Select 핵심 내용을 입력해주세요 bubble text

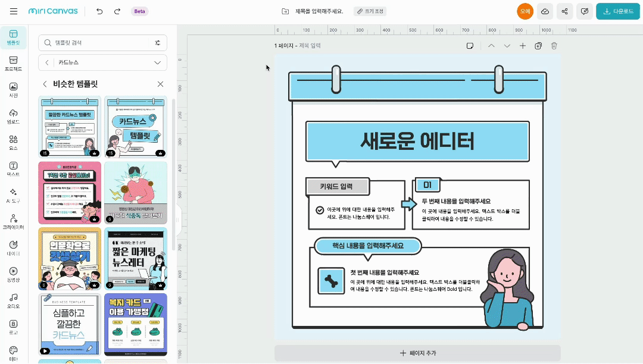pyautogui.click(x=368, y=246)
